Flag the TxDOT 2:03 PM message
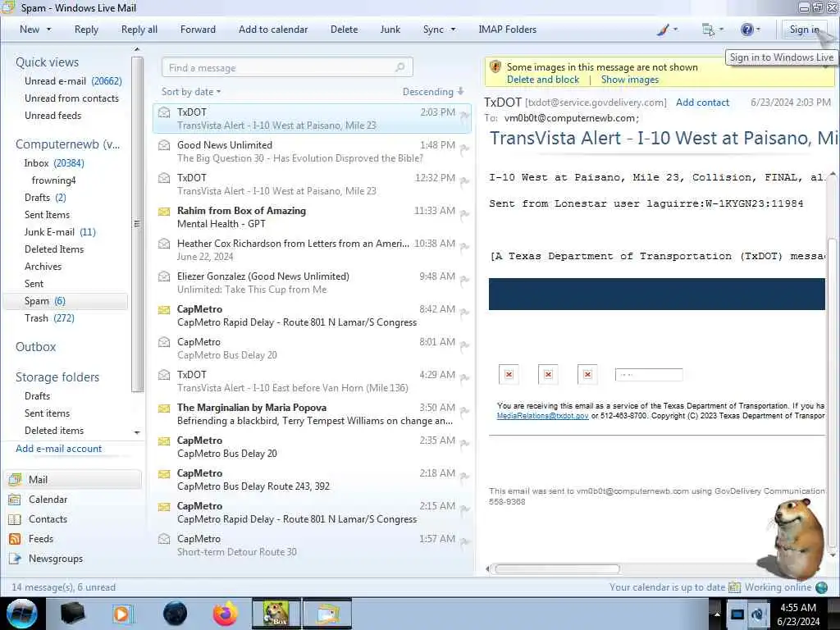 pyautogui.click(x=464, y=115)
